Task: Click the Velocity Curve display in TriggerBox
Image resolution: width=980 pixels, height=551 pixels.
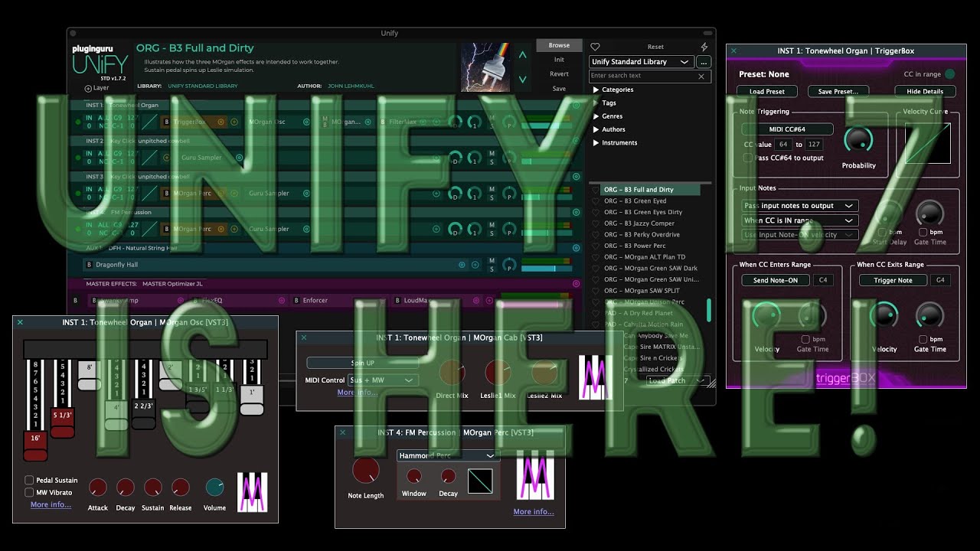Action: point(928,143)
